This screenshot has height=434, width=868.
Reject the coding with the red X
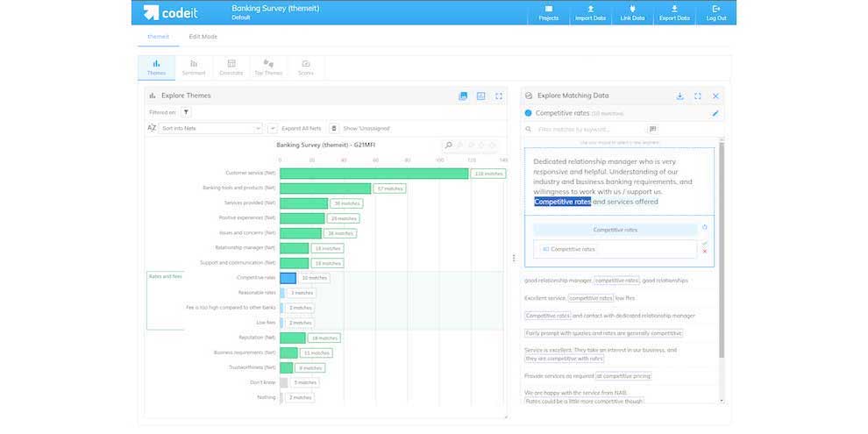pos(704,252)
